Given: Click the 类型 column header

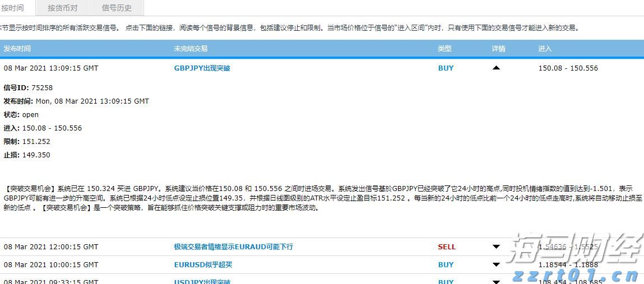Looking at the screenshot, I should (444, 49).
